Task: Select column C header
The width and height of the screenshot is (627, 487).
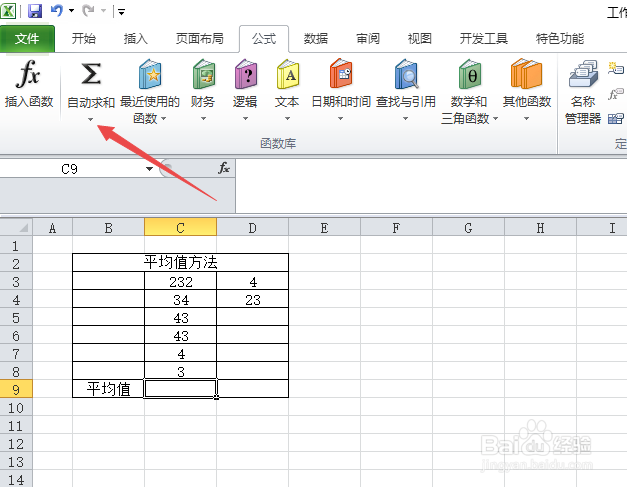Action: tap(180, 228)
